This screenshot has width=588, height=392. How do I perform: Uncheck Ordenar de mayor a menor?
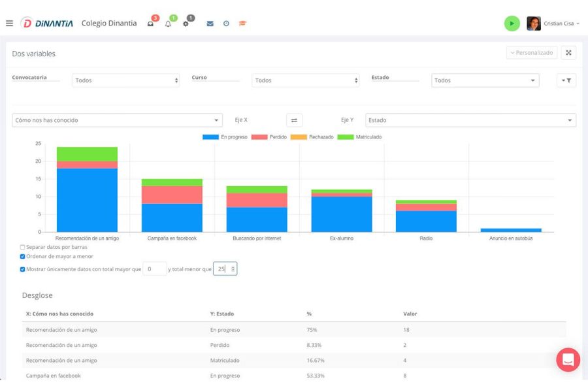coord(22,257)
